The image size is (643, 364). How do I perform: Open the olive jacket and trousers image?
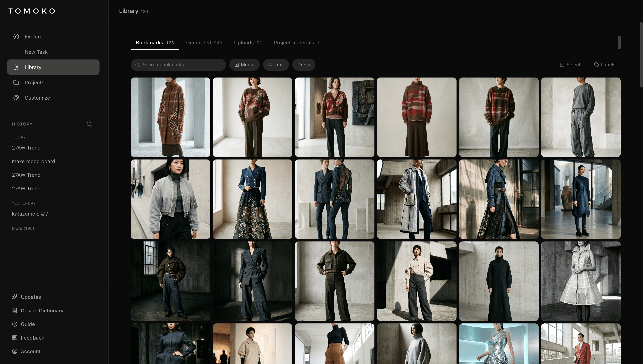[x=334, y=281]
